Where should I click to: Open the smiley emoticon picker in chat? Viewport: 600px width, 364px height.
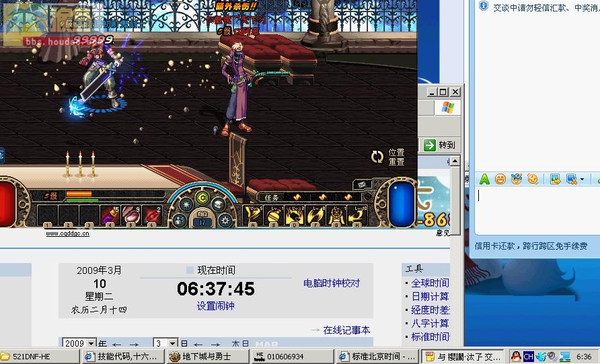coord(500,179)
